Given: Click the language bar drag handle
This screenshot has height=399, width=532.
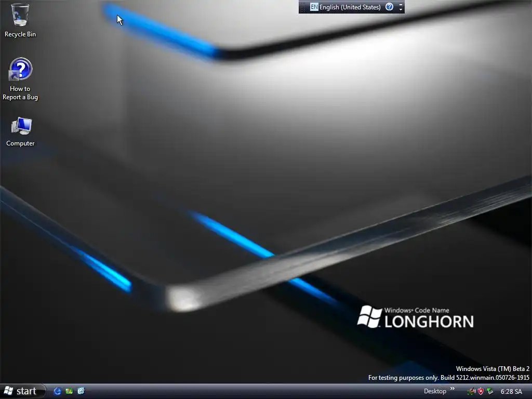Looking at the screenshot, I should coord(302,7).
